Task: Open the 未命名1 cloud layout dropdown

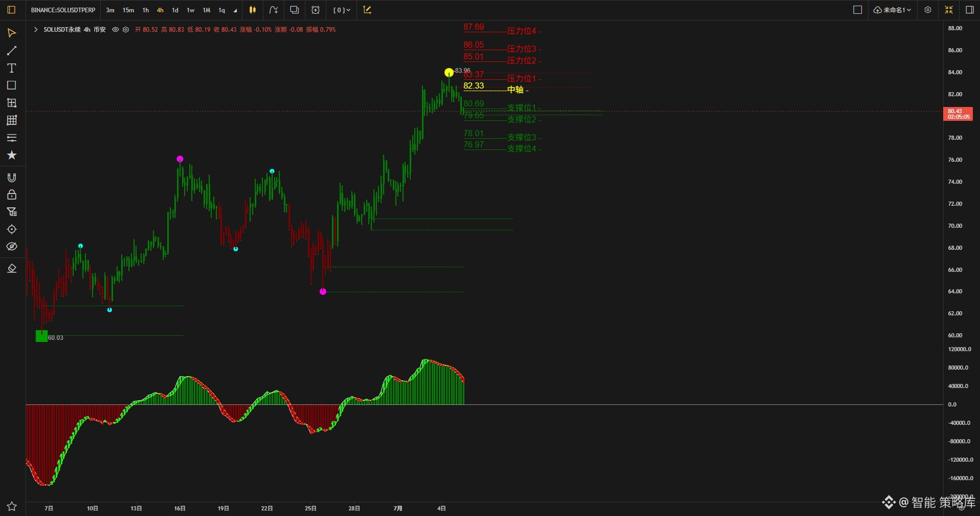Action: tap(893, 10)
